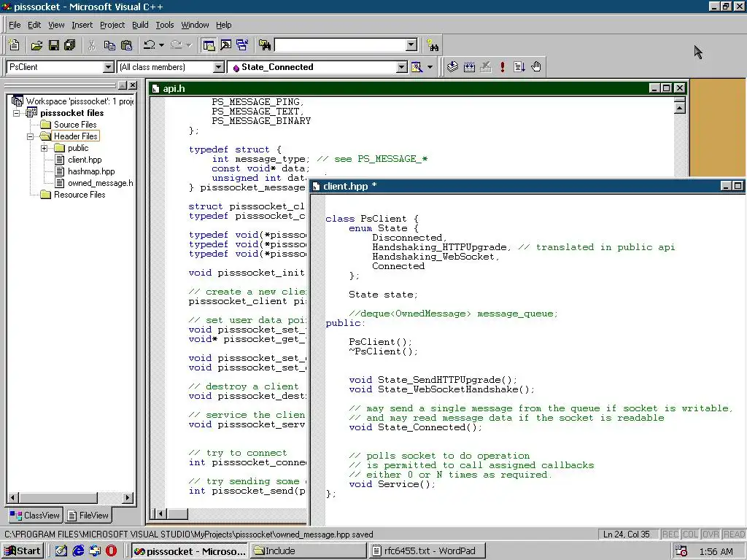The height and width of the screenshot is (560, 747).
Task: Click the Paste clipboard icon
Action: (x=126, y=45)
